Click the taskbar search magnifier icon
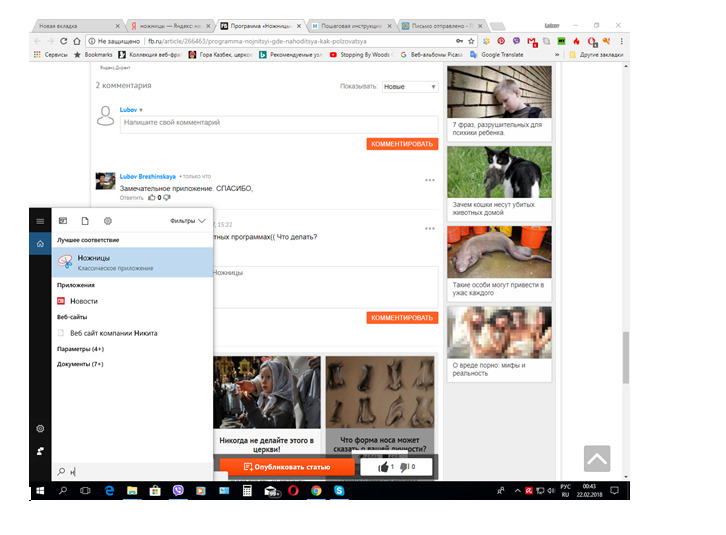Viewport: 726px width, 535px height. (x=63, y=491)
